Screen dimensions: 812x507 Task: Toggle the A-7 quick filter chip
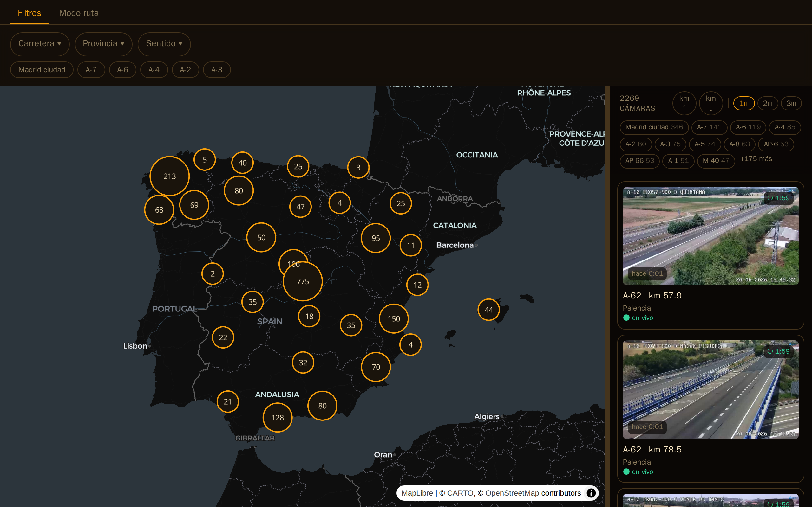point(91,70)
